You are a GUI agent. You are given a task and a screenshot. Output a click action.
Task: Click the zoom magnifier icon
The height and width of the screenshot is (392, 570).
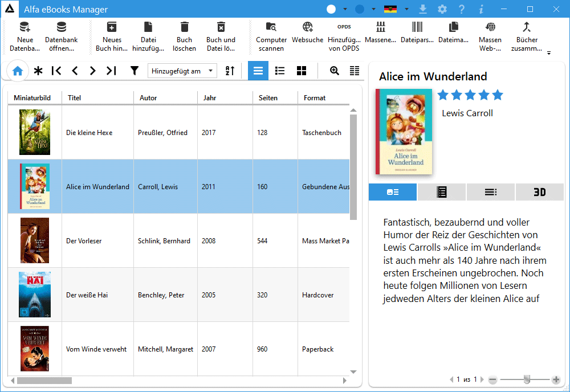pos(335,71)
